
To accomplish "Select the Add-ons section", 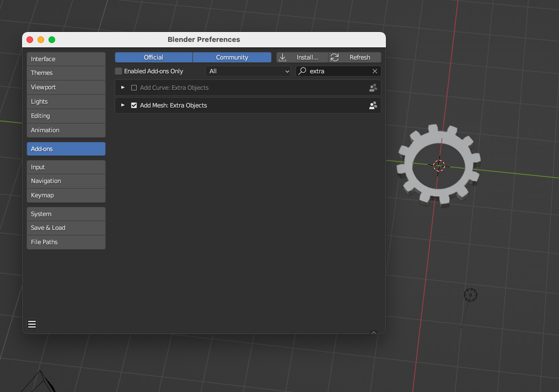I will [66, 149].
